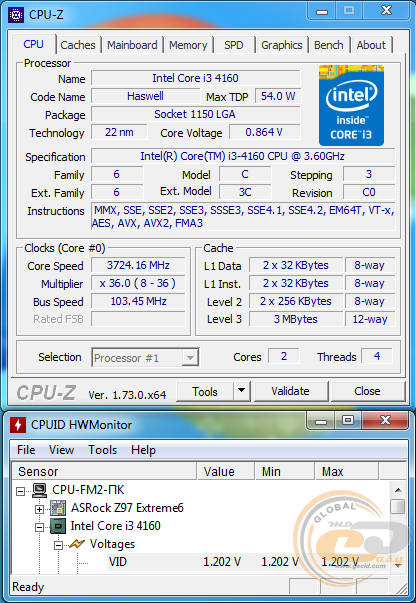Click the Bus Speed value '103.45 MHz'
Viewport: 416px width, 603px height.
pyautogui.click(x=138, y=301)
